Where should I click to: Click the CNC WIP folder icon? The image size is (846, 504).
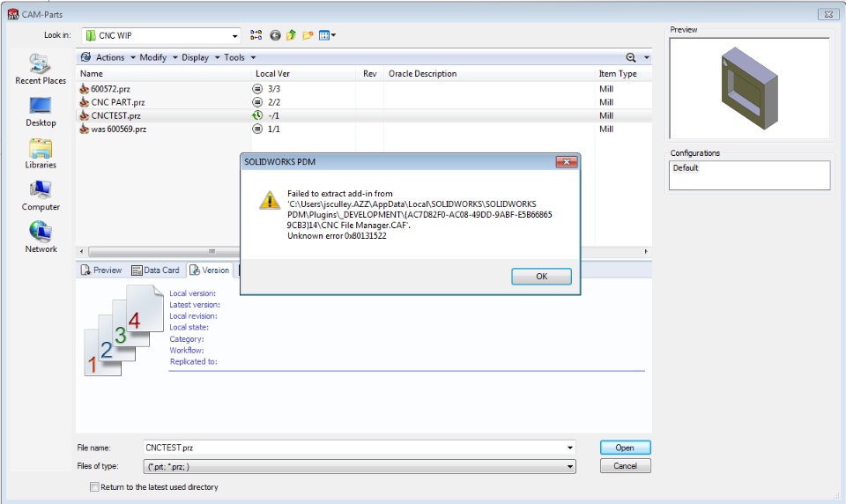[91, 35]
